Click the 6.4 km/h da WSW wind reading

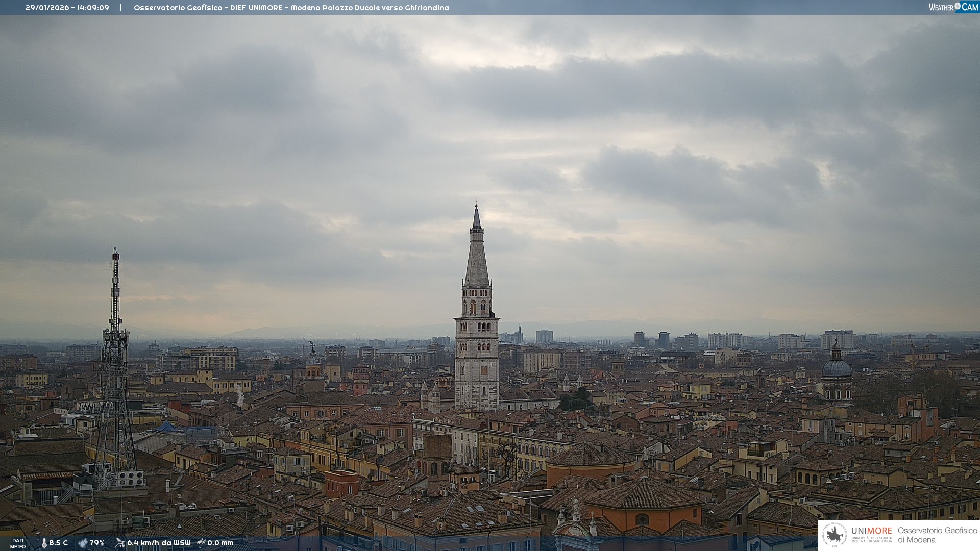coord(159,543)
